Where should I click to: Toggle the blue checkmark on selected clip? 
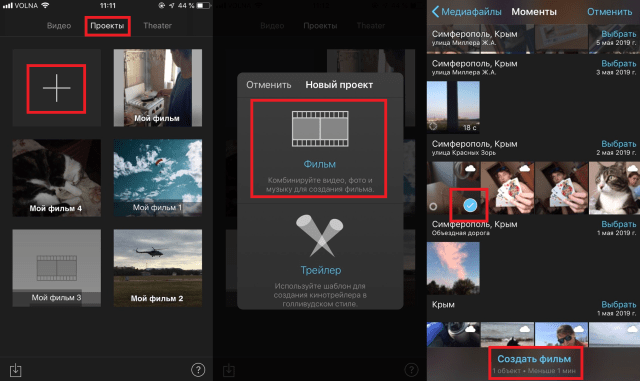point(470,205)
